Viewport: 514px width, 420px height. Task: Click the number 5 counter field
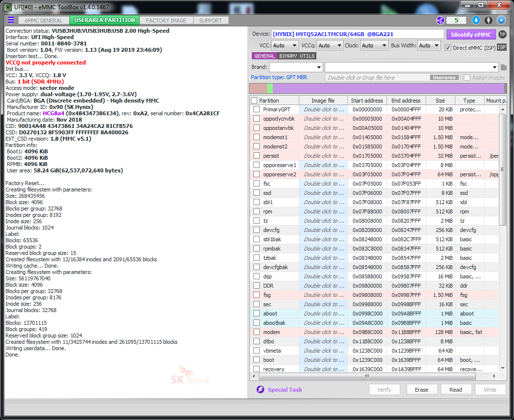tap(456, 21)
